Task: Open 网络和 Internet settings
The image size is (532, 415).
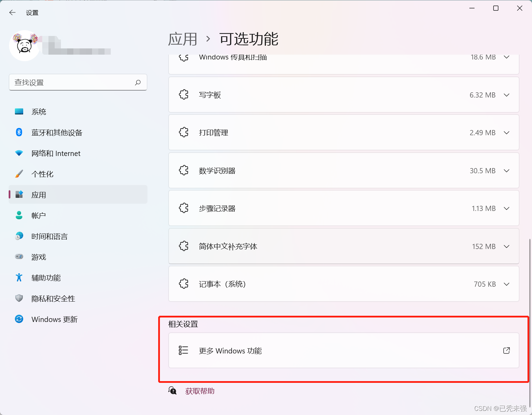Action: pos(78,153)
